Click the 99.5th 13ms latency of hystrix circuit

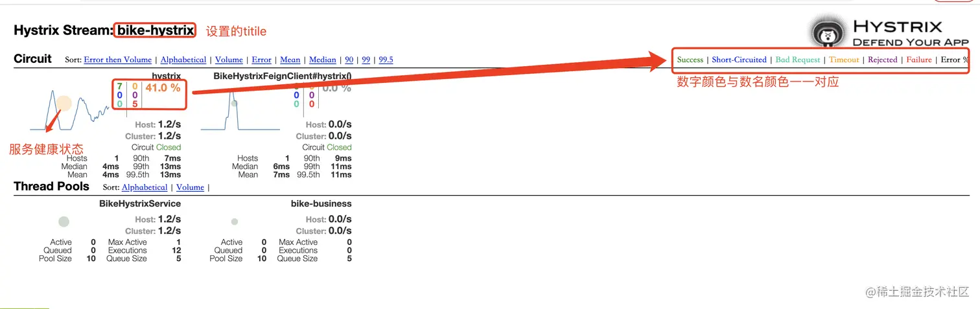point(170,174)
